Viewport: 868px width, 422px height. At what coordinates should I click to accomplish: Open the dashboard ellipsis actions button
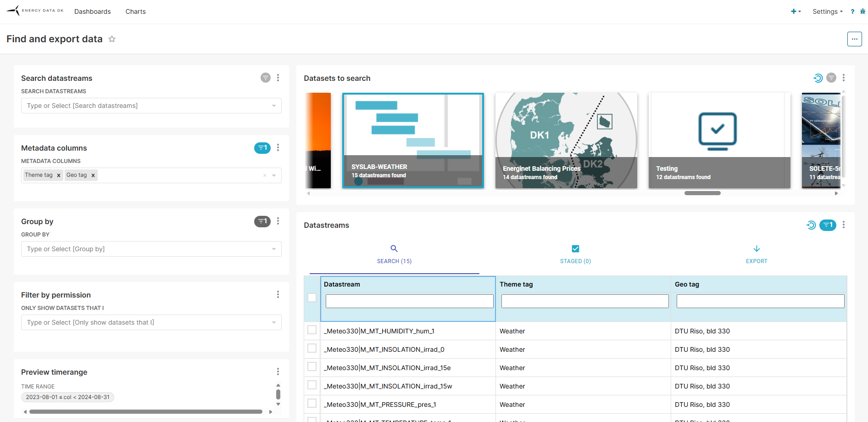point(854,39)
